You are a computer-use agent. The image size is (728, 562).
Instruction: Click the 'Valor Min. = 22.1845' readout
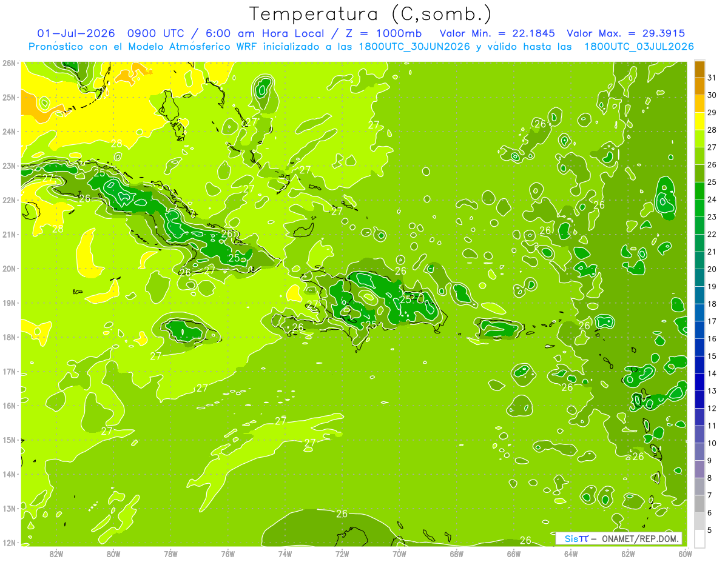[x=497, y=33]
